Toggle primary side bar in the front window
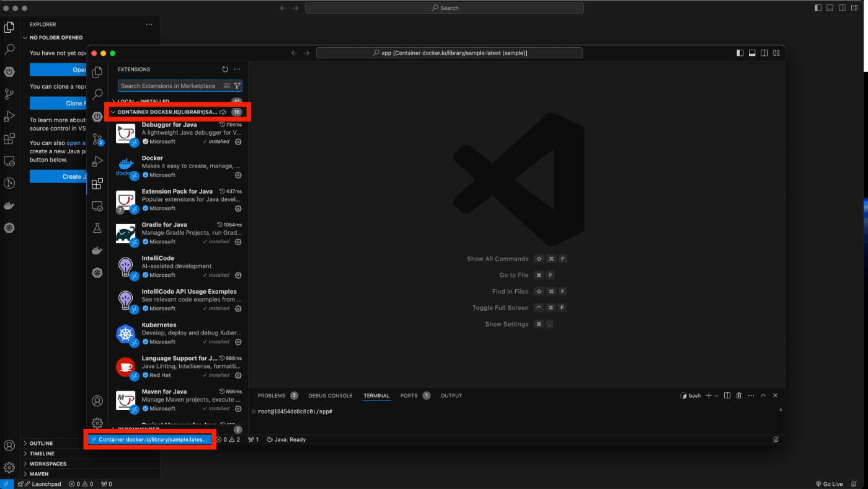This screenshot has width=868, height=489. pyautogui.click(x=740, y=53)
